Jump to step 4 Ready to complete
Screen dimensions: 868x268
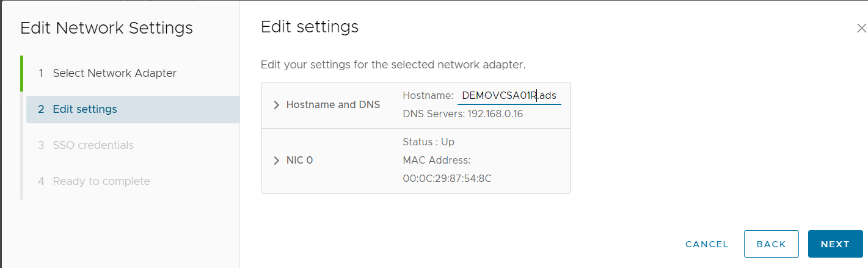click(x=101, y=181)
